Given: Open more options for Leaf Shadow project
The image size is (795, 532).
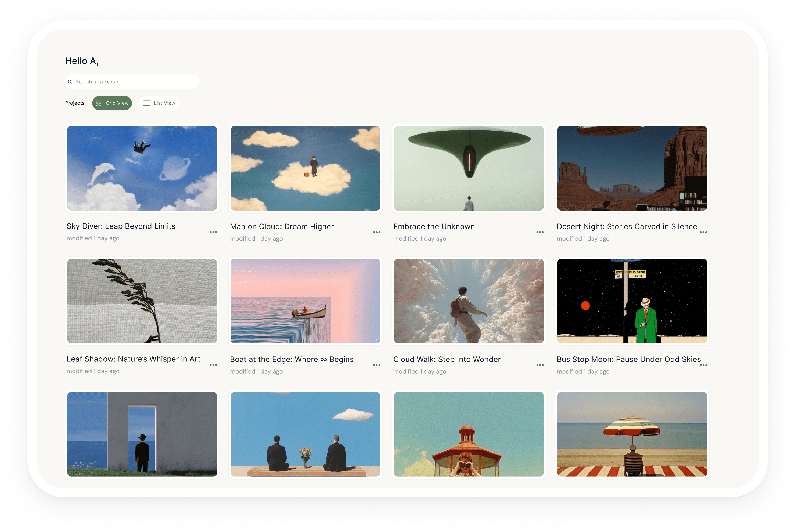Looking at the screenshot, I should click(x=213, y=365).
